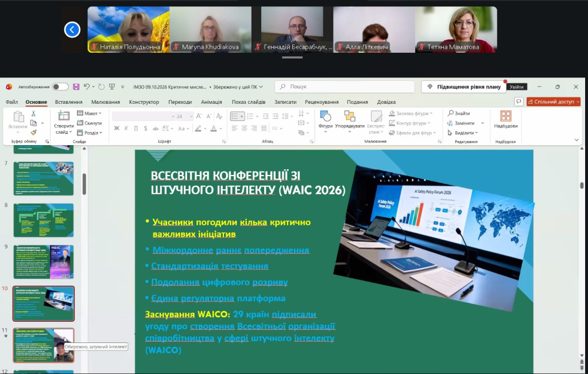Click the Save floppy disk icon

coord(76,87)
